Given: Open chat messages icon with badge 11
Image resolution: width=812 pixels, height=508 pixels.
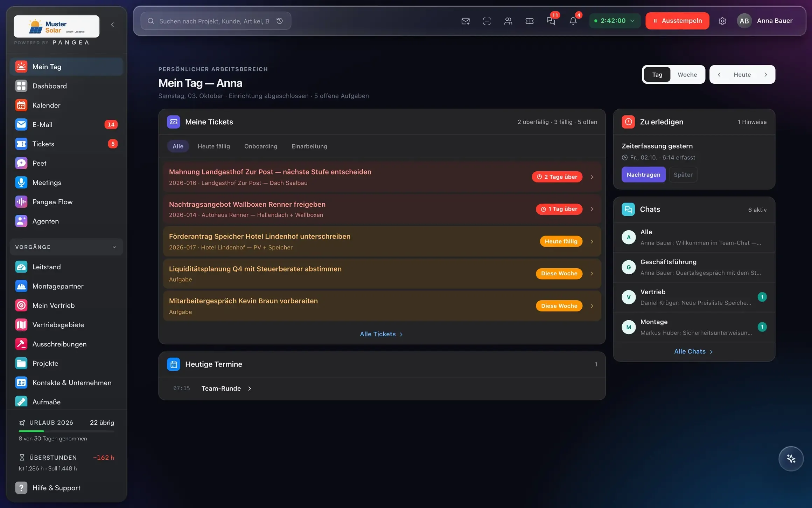Looking at the screenshot, I should pos(551,21).
